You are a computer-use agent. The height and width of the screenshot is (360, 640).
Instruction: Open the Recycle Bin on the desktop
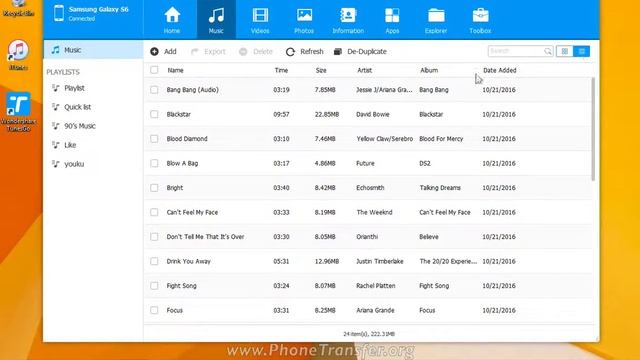coord(18,8)
